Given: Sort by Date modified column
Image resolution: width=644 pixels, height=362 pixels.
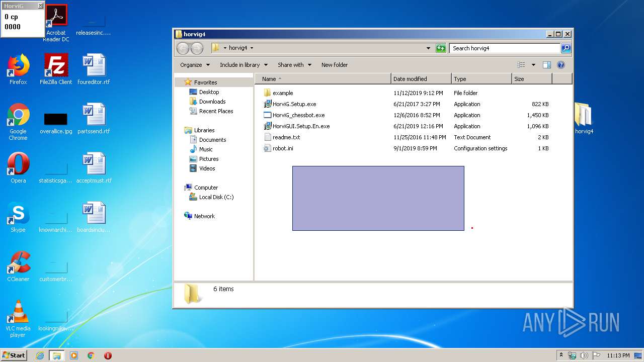Looking at the screenshot, I should [421, 79].
